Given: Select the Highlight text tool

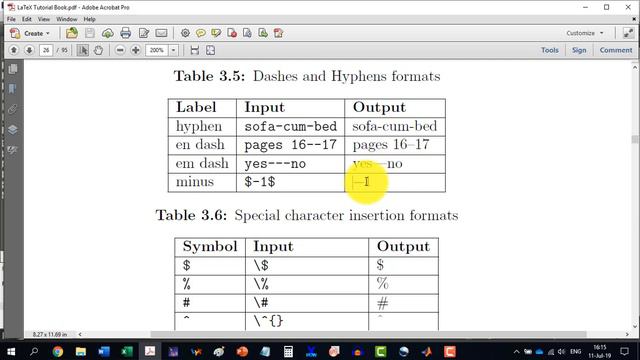Looking at the screenshot, I should point(216,33).
